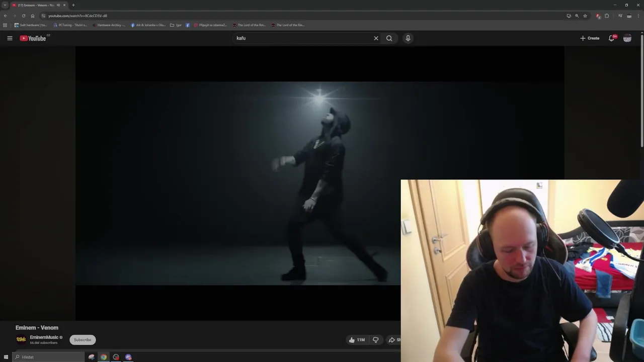Expand the Igor bookmarks folder
The height and width of the screenshot is (362, 644).
click(176, 25)
